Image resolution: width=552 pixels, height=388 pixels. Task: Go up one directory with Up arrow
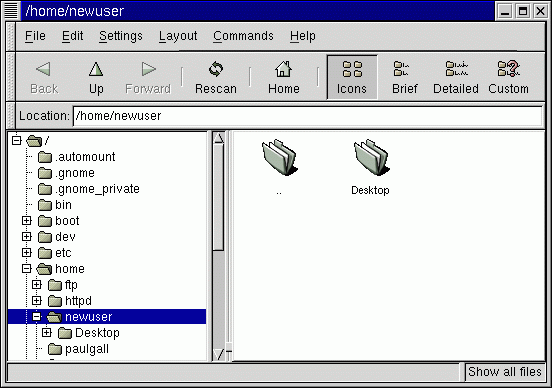click(96, 77)
